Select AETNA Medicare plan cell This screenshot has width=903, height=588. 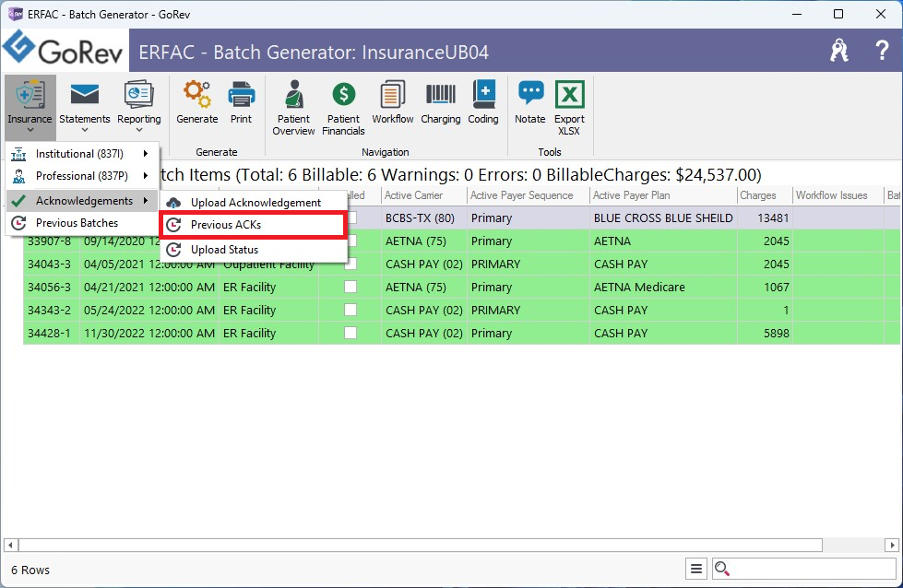pos(663,288)
